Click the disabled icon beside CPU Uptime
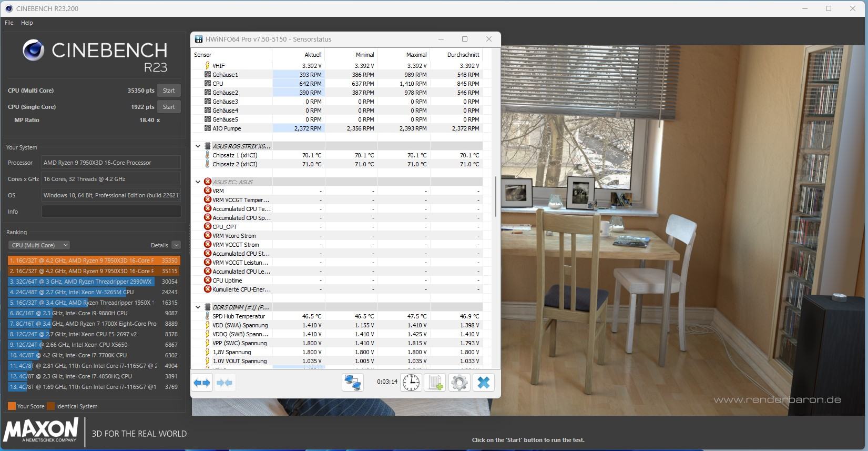Viewport: 868px width, 451px height. pos(208,280)
